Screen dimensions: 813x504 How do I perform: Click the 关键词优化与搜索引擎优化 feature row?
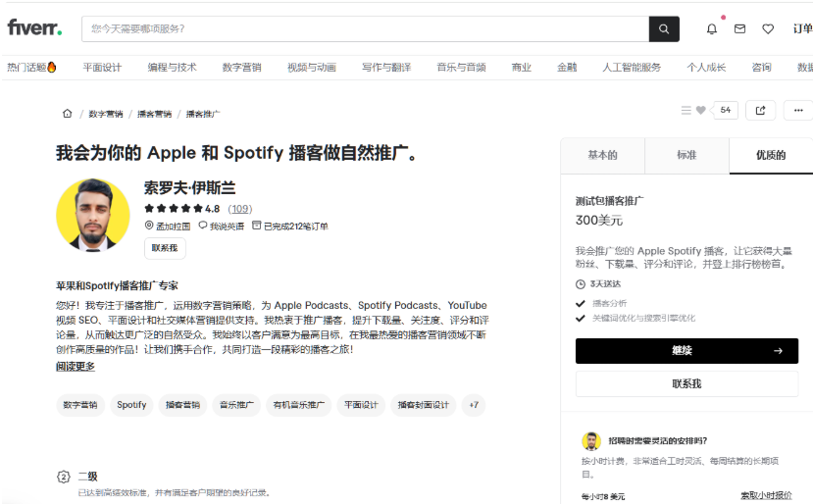[644, 319]
